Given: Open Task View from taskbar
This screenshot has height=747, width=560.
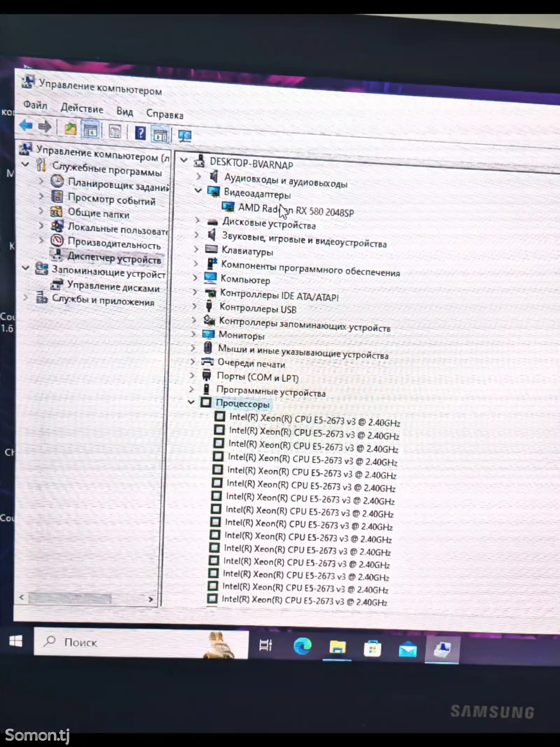Looking at the screenshot, I should click(266, 645).
